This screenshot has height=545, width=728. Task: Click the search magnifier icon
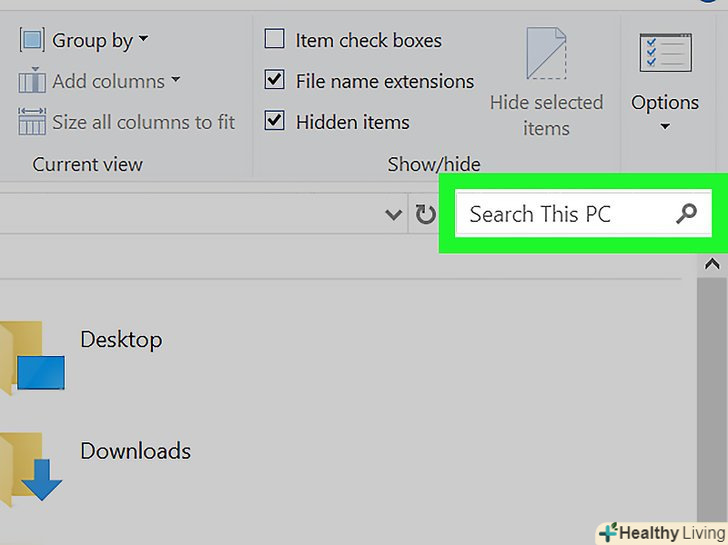(x=686, y=213)
